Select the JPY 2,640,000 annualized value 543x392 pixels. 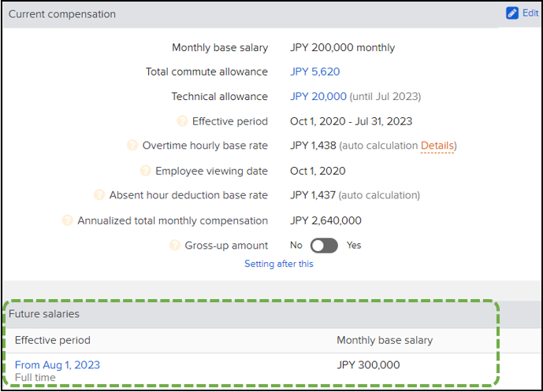(x=325, y=220)
